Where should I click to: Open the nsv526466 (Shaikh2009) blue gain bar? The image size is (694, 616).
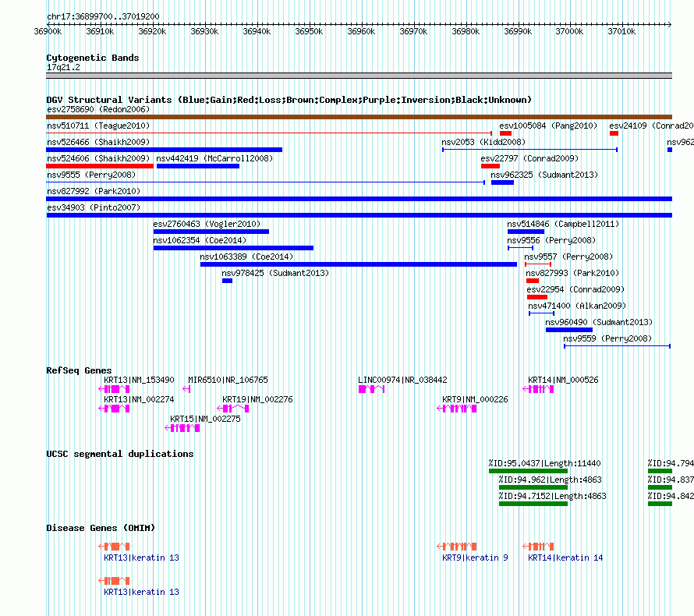point(165,150)
